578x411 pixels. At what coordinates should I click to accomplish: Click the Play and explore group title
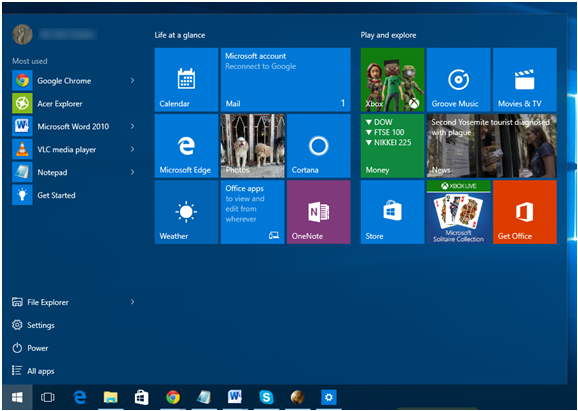389,35
